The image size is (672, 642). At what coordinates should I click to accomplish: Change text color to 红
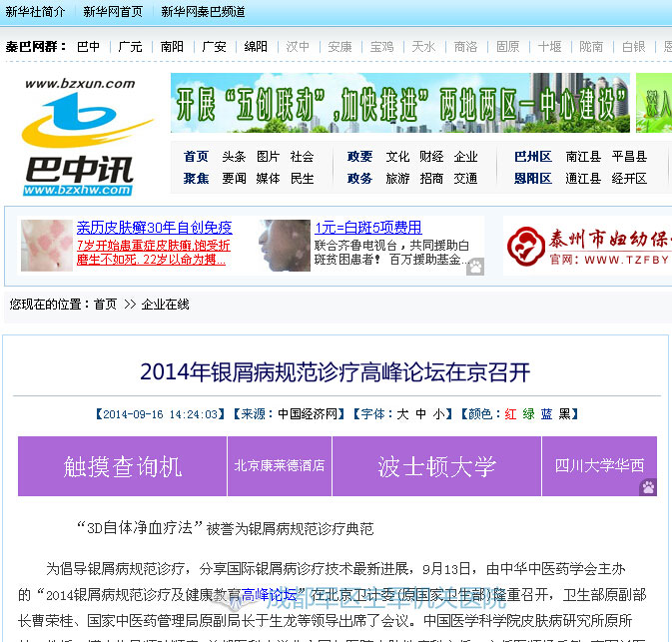tap(510, 413)
